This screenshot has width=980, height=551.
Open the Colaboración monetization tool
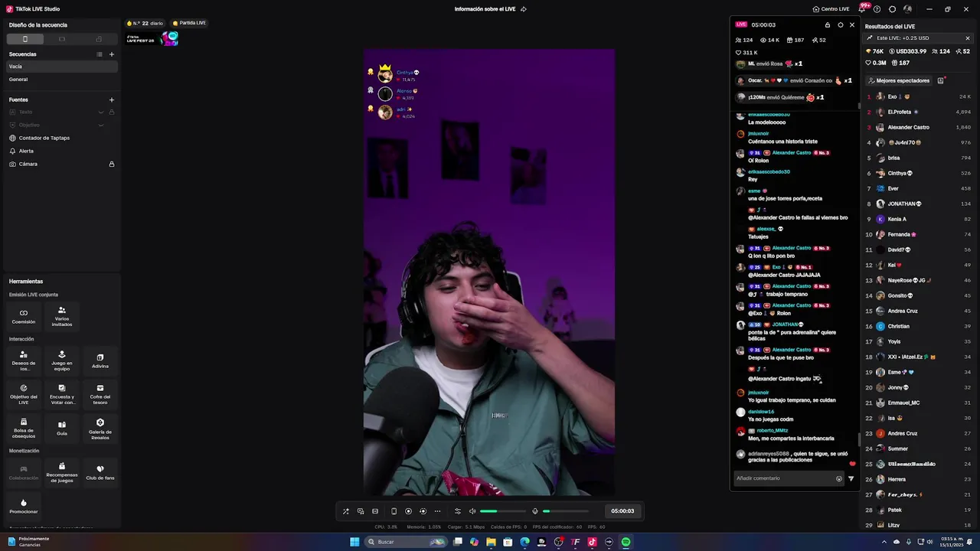click(x=24, y=472)
